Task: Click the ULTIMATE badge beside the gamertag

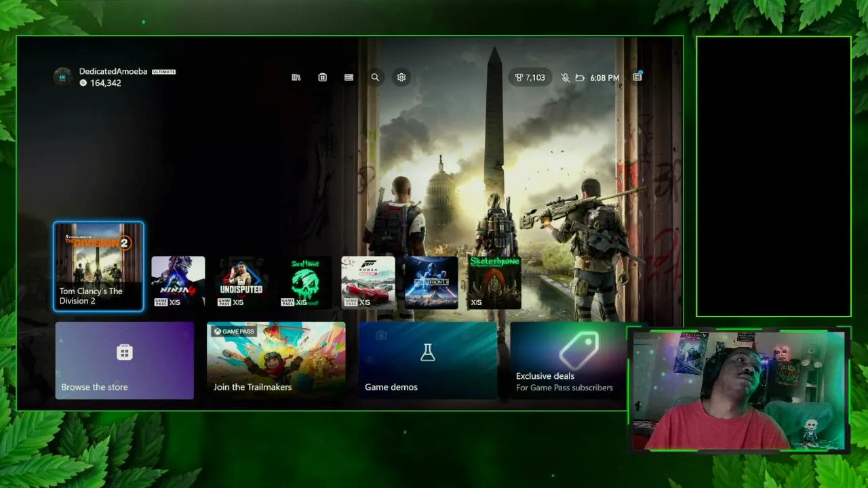Action: [x=164, y=72]
